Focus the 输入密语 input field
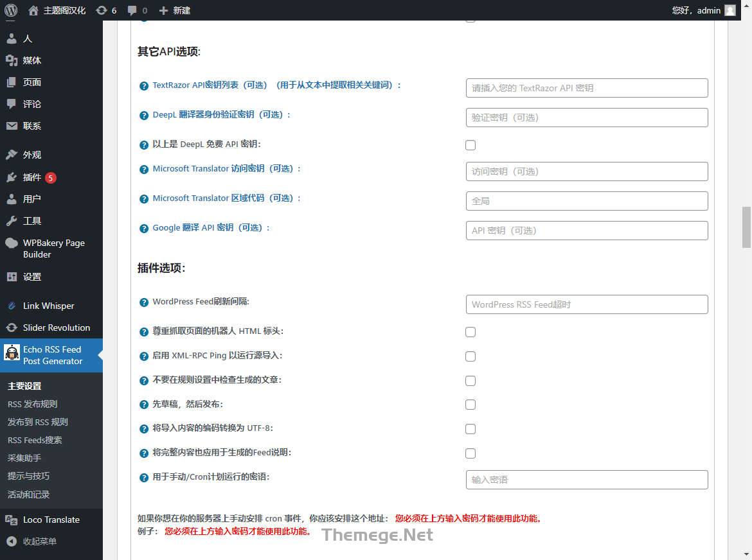Image resolution: width=752 pixels, height=560 pixels. coord(587,480)
